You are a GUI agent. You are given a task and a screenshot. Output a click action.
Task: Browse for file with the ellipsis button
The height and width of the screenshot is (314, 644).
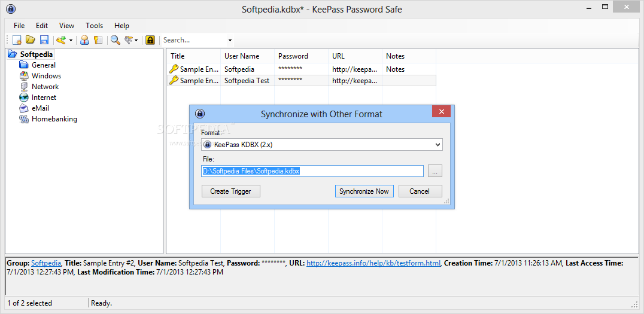click(435, 170)
